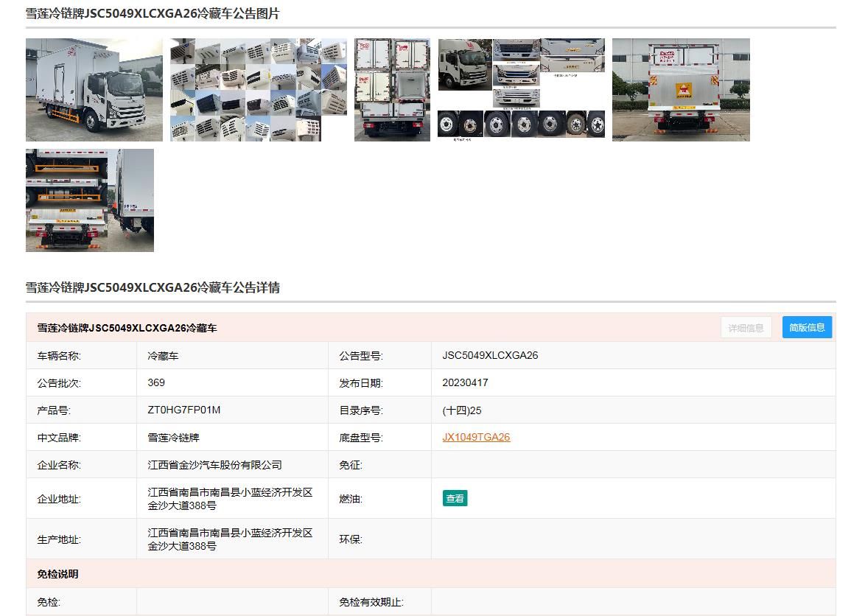View the second-row photo with orange racks
Screen dimensions: 851x616
90,200
